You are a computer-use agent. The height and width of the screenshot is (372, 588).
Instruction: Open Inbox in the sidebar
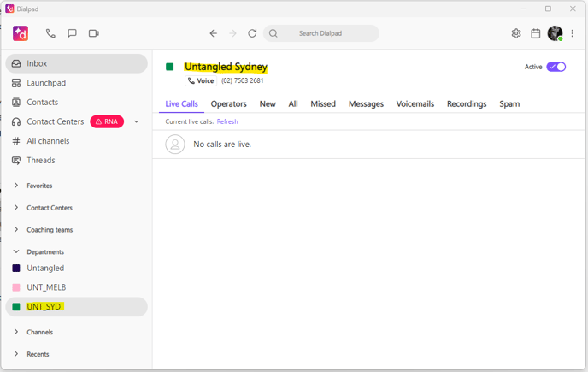(x=77, y=63)
